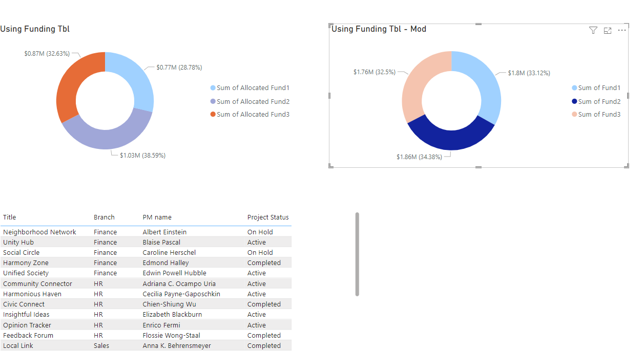Click the '$0.87M (32.63%)' data label
The height and width of the screenshot is (351, 644).
pyautogui.click(x=47, y=54)
